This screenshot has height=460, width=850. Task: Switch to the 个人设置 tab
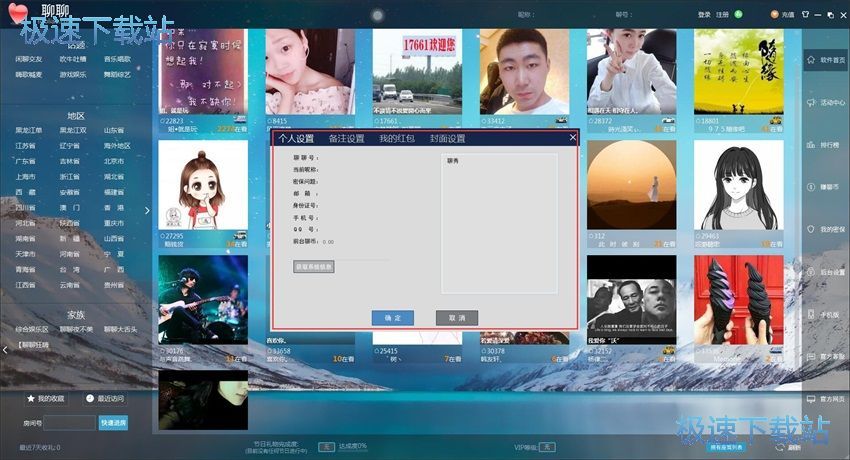(x=296, y=139)
